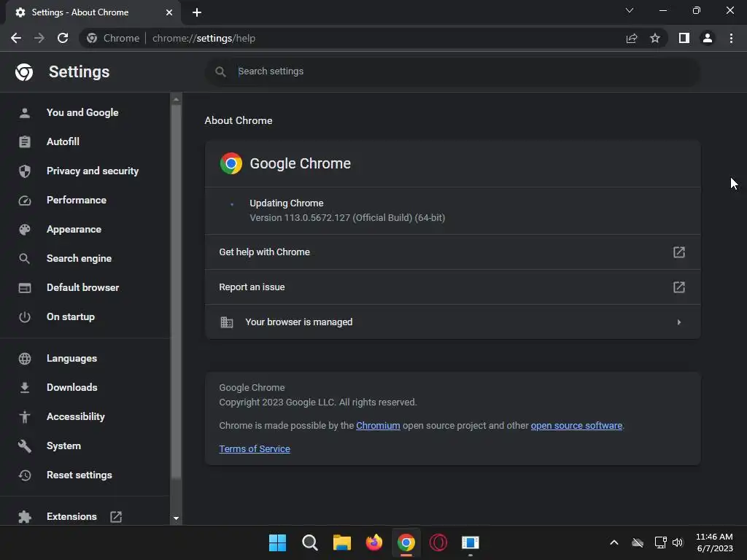Open Windows taskbar search
The width and height of the screenshot is (747, 560).
tap(309, 542)
